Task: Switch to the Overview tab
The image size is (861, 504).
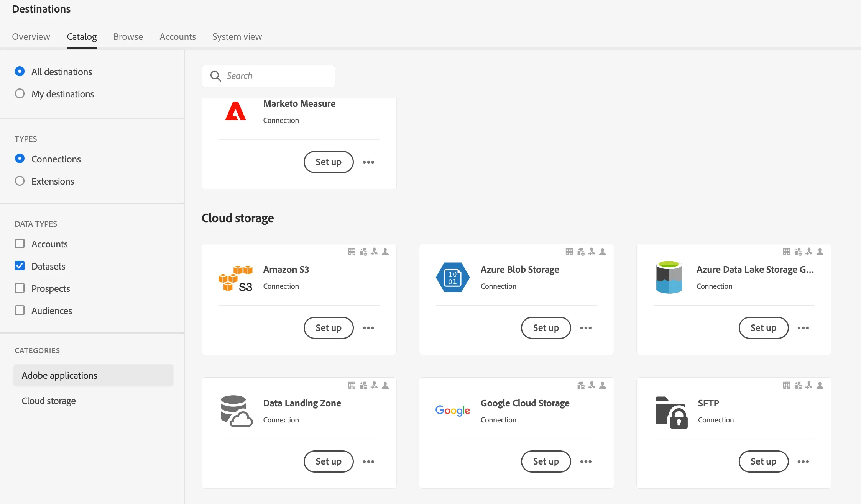Action: coord(31,37)
